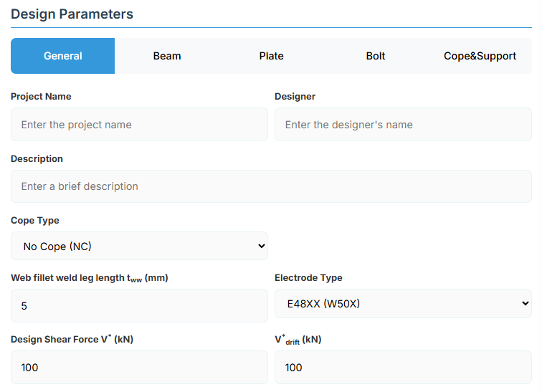Click the 'Electrode Type' label text

pos(308,278)
